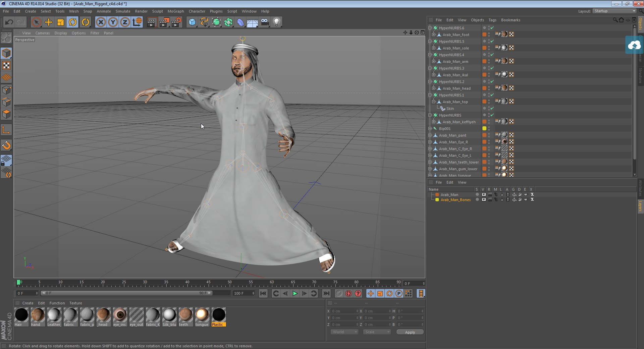644x349 pixels.
Task: Add a Light object icon
Action: tap(277, 22)
